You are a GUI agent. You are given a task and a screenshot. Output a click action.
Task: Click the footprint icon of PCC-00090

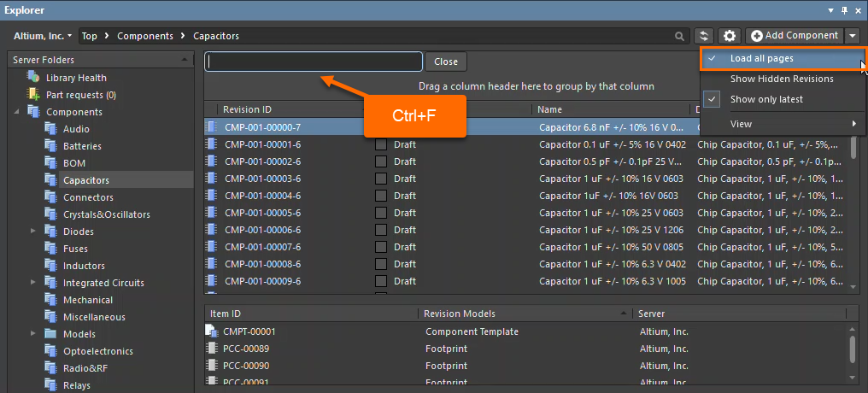212,366
